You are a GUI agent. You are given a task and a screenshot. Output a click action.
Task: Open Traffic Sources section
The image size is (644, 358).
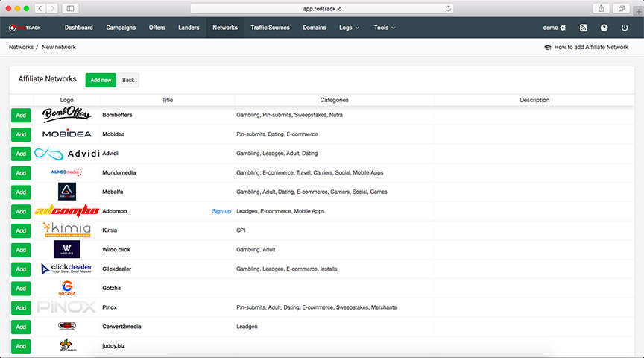271,28
